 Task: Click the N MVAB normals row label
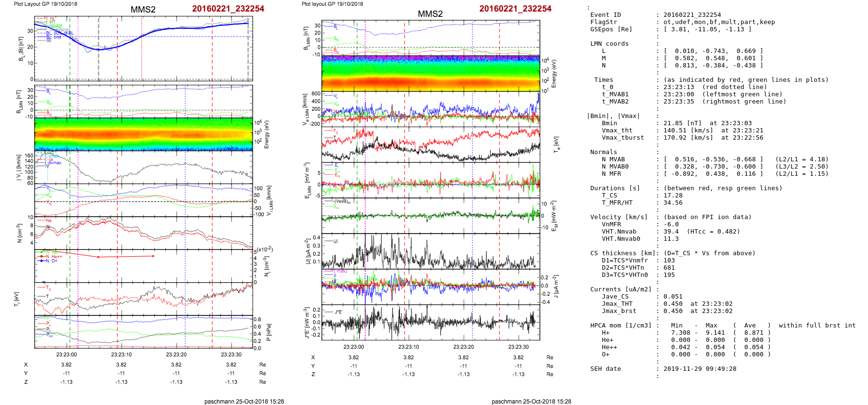click(x=613, y=159)
